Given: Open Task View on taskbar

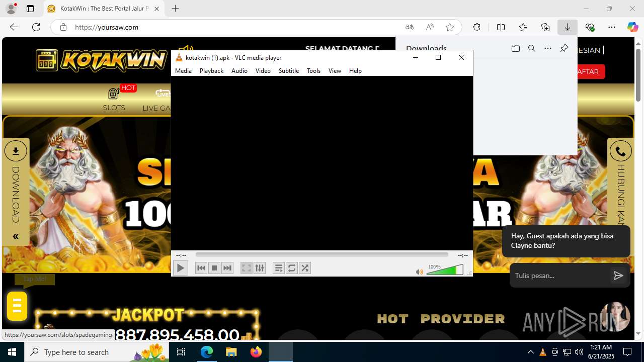Looking at the screenshot, I should [182, 352].
